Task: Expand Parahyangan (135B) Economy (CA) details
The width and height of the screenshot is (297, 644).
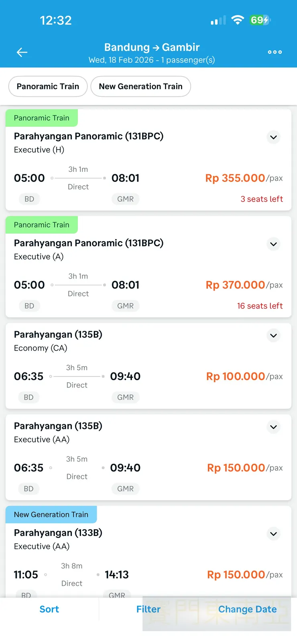Action: coord(273,336)
